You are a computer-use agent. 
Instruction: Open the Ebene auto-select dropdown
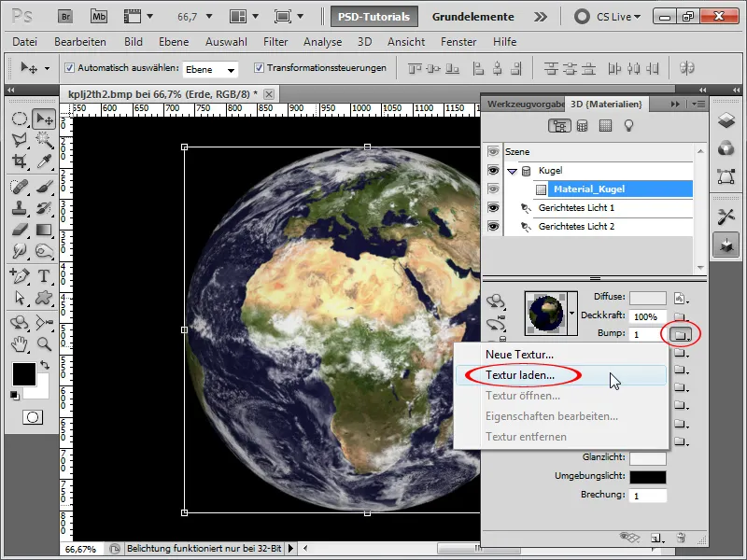[x=211, y=69]
